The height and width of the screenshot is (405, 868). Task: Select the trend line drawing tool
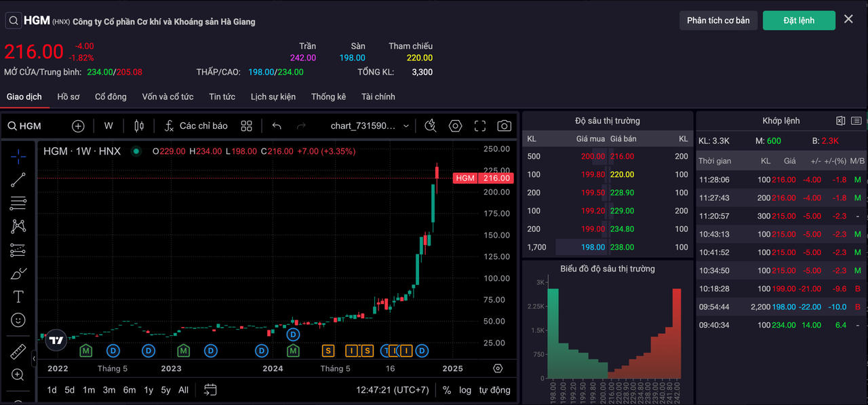18,180
